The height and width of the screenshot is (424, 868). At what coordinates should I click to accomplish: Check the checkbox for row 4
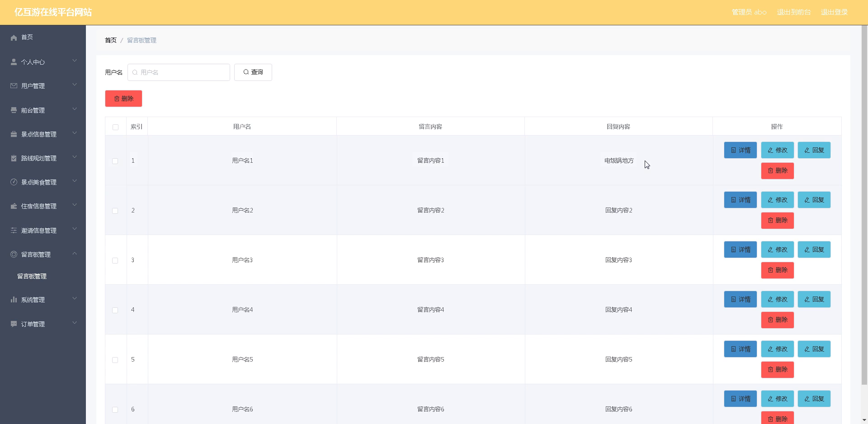[115, 310]
